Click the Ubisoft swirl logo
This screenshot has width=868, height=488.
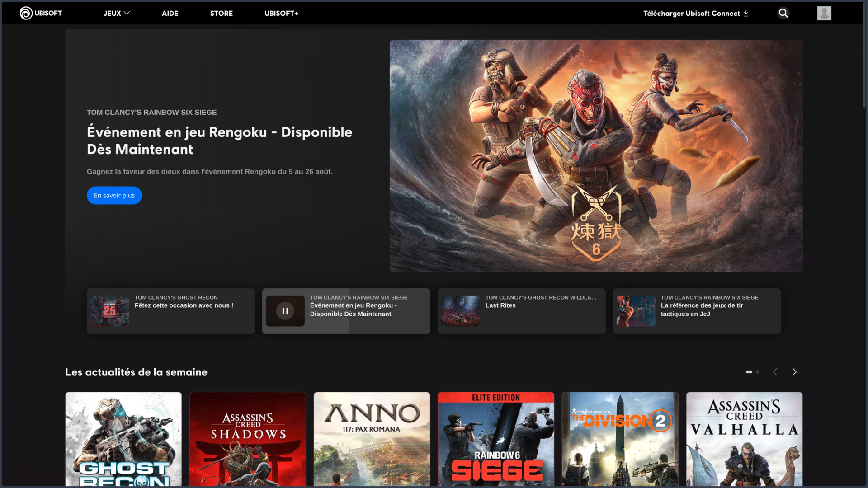(x=26, y=13)
